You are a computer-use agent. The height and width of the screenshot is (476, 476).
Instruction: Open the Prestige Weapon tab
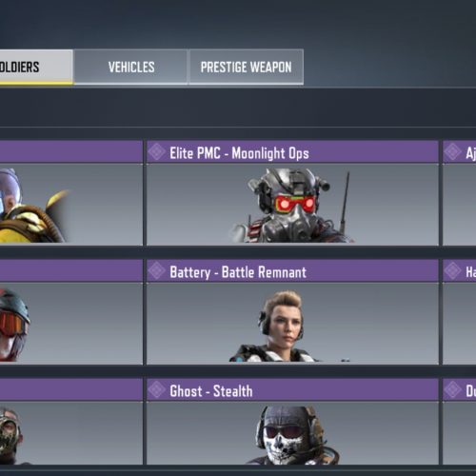247,67
